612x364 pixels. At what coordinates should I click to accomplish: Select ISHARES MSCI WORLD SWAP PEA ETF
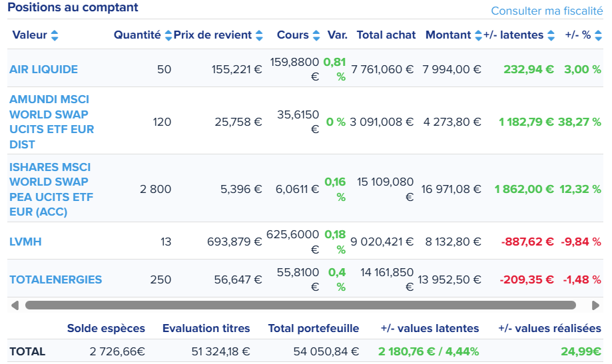pos(51,189)
